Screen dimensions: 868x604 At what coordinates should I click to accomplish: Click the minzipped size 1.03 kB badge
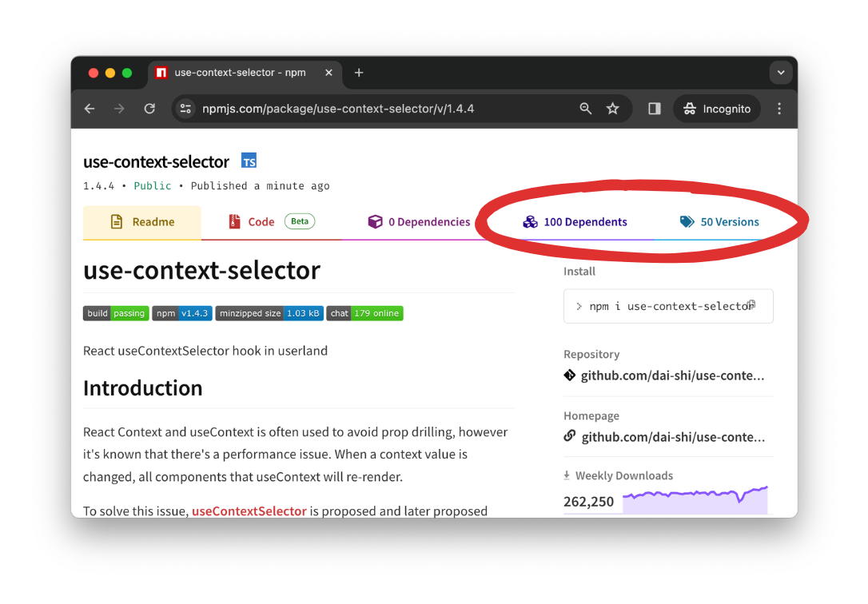(x=269, y=313)
